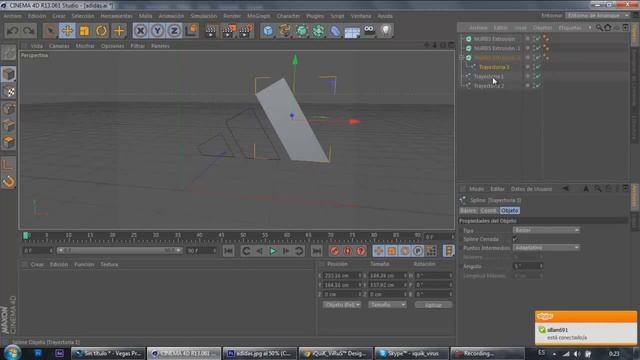640x360 pixels.
Task: Toggle the Spline Cerrada checkbox
Action: (515, 239)
